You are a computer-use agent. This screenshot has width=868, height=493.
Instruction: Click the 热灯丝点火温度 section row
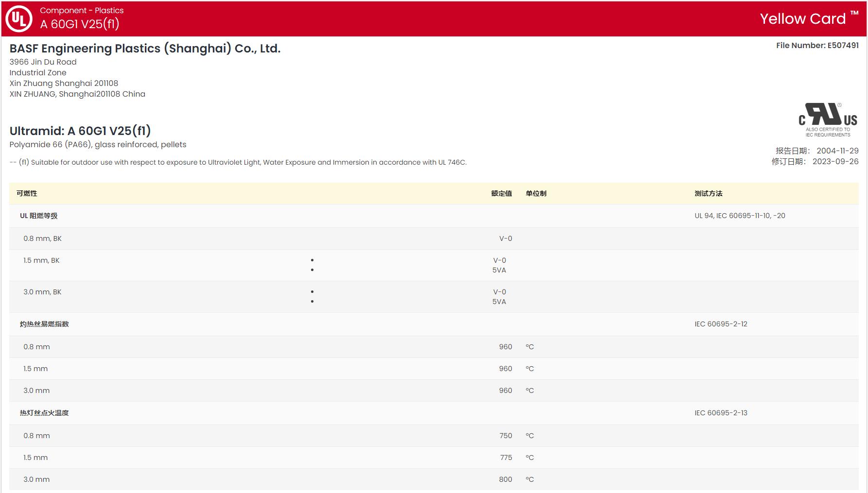434,413
